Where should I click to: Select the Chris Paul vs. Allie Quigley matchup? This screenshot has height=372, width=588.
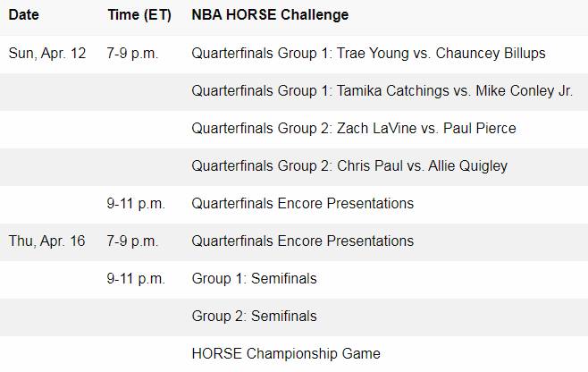pos(423,165)
